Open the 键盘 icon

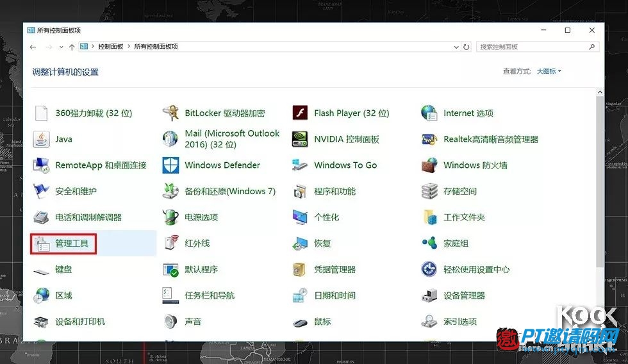tap(41, 272)
